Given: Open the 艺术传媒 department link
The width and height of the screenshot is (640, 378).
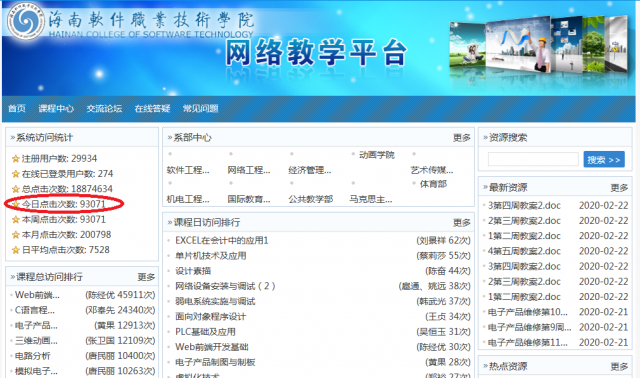Looking at the screenshot, I should coord(431,170).
